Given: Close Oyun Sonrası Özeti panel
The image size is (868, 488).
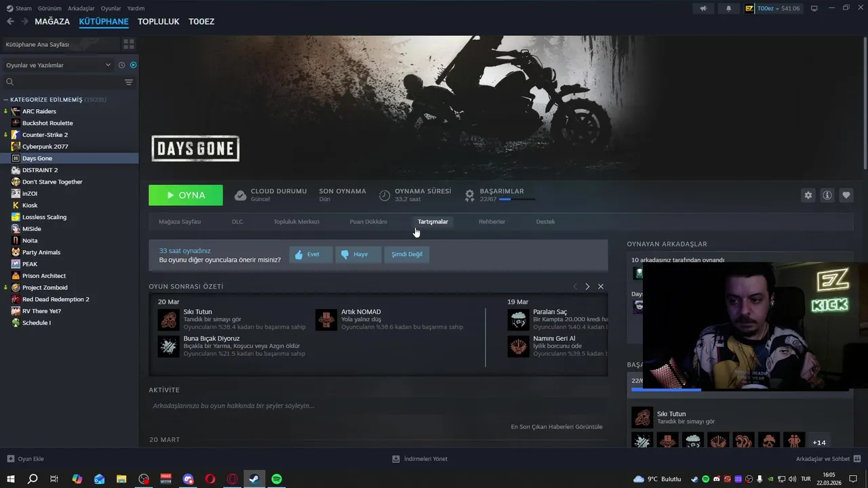Looking at the screenshot, I should (x=601, y=287).
